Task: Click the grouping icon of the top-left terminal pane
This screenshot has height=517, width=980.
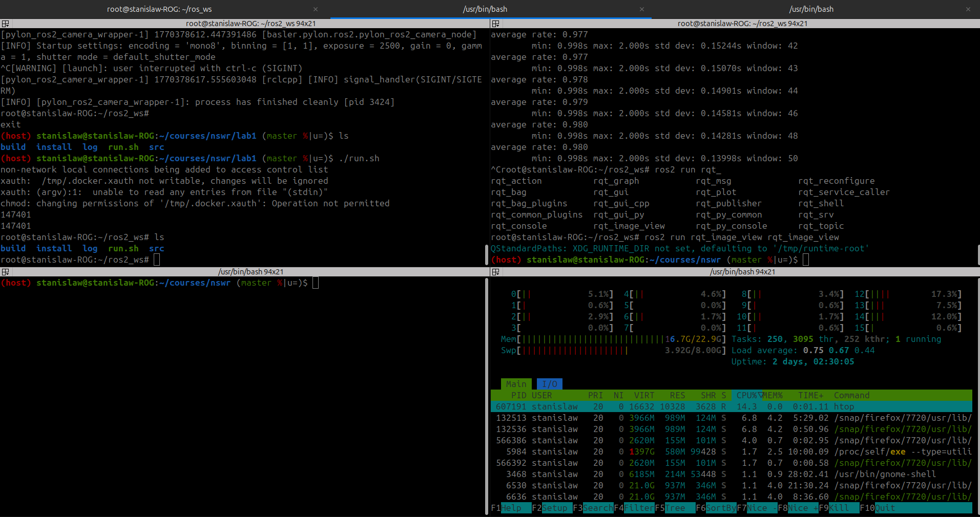Action: [x=5, y=24]
